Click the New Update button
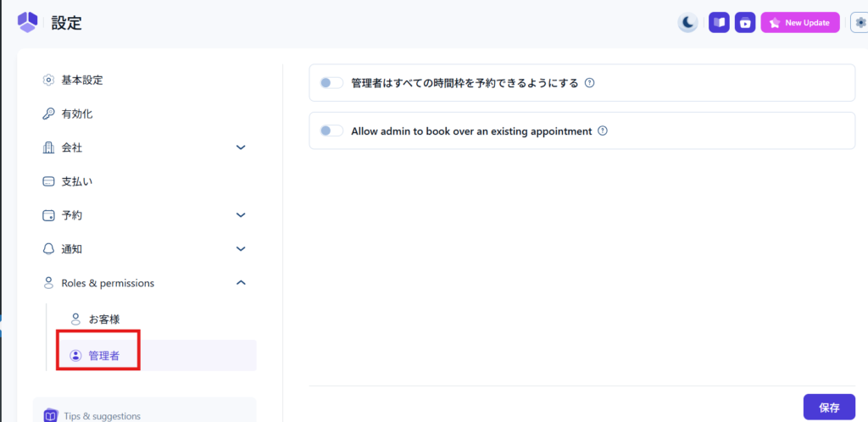868x422 pixels. [x=799, y=23]
